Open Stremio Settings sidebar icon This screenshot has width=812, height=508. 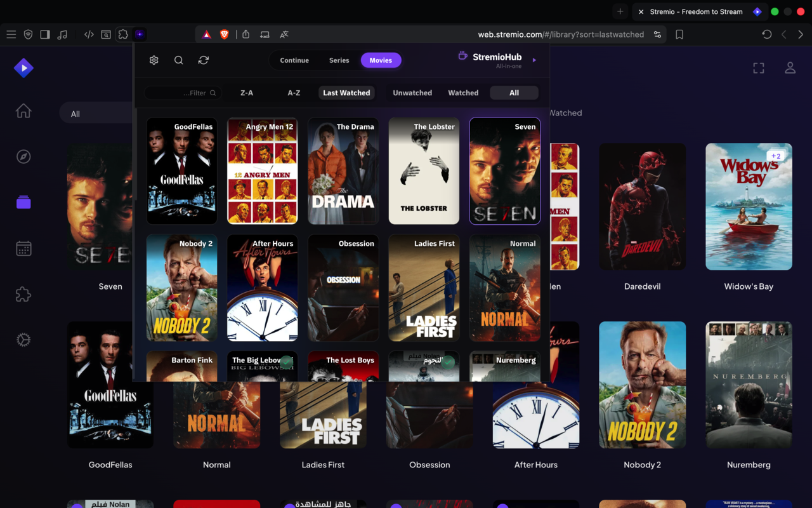(23, 340)
